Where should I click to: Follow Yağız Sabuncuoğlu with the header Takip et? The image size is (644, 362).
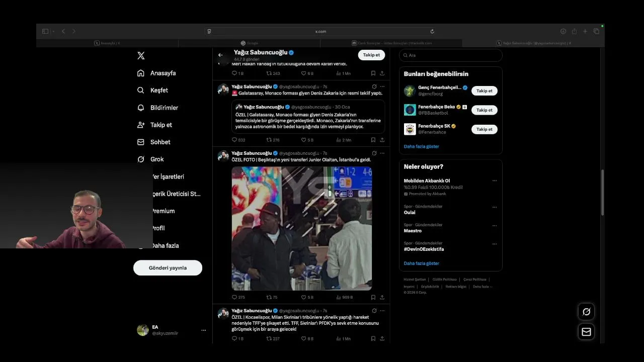(371, 55)
